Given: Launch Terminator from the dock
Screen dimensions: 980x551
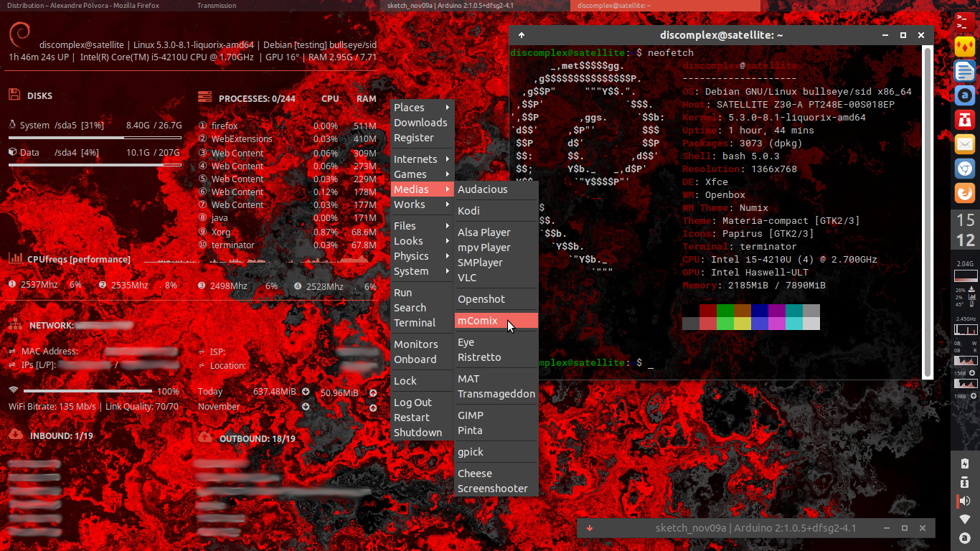Looking at the screenshot, I should pyautogui.click(x=965, y=22).
